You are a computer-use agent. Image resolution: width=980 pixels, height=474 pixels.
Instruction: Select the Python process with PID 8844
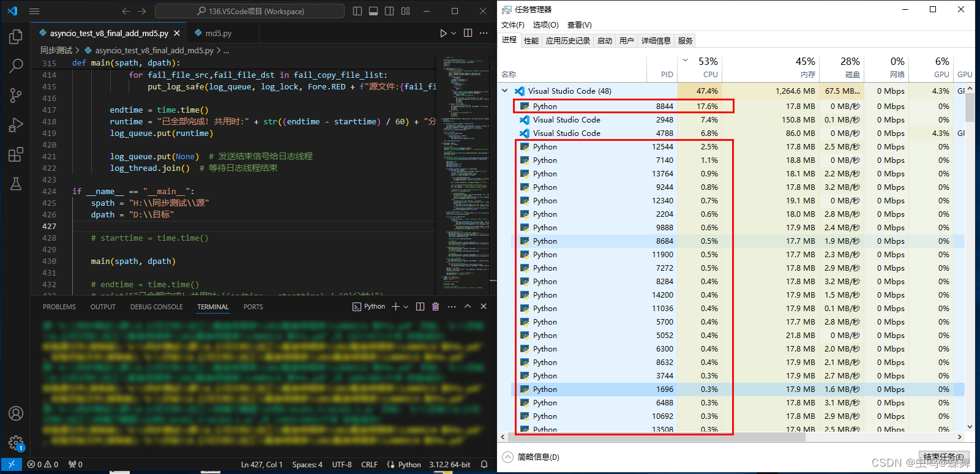click(738, 106)
